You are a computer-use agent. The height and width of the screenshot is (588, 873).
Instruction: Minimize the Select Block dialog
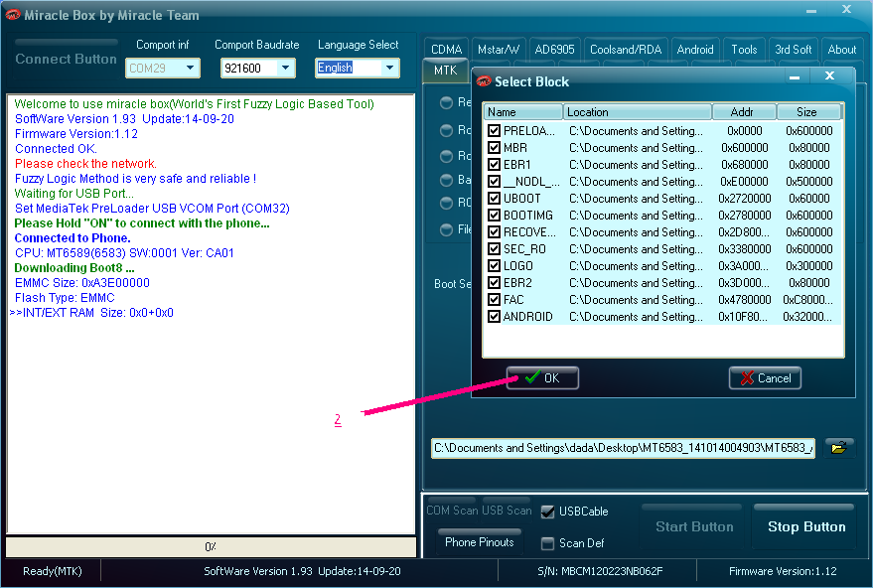click(x=796, y=76)
